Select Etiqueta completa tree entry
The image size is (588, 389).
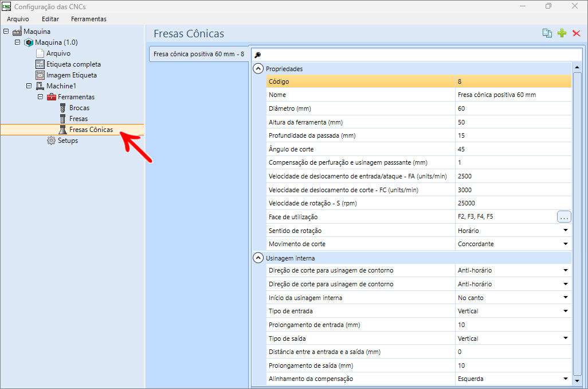tap(73, 64)
